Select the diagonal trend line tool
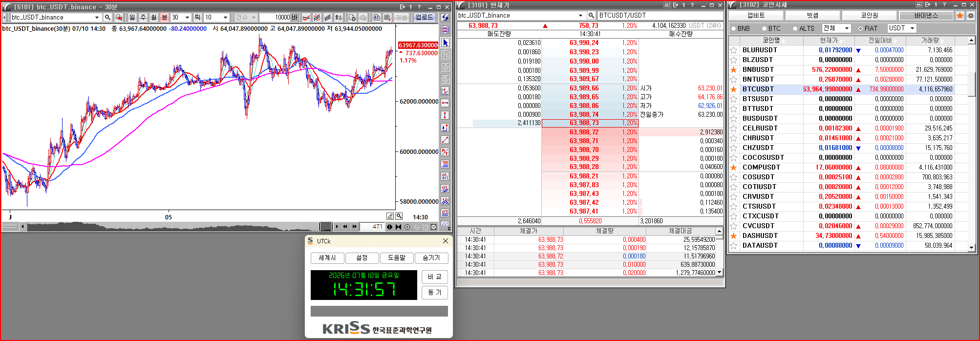This screenshot has width=980, height=341. point(445,140)
